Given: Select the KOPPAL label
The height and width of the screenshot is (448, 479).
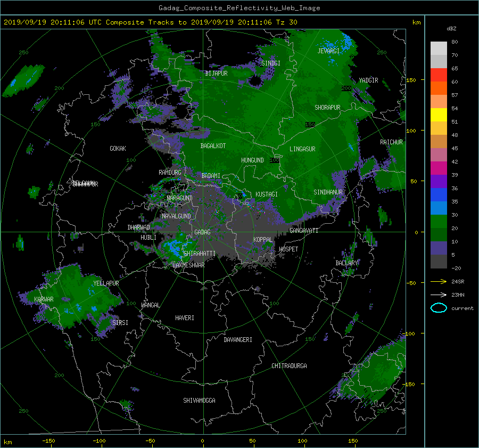Looking at the screenshot, I should (263, 240).
